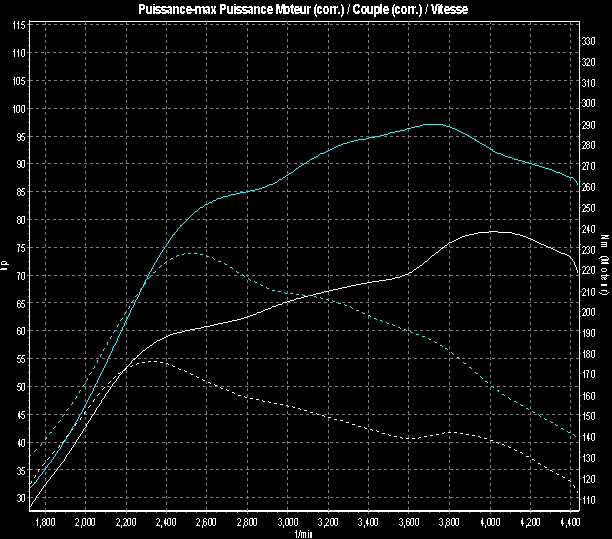Click the 2,400 label on the x-axis

point(166,521)
